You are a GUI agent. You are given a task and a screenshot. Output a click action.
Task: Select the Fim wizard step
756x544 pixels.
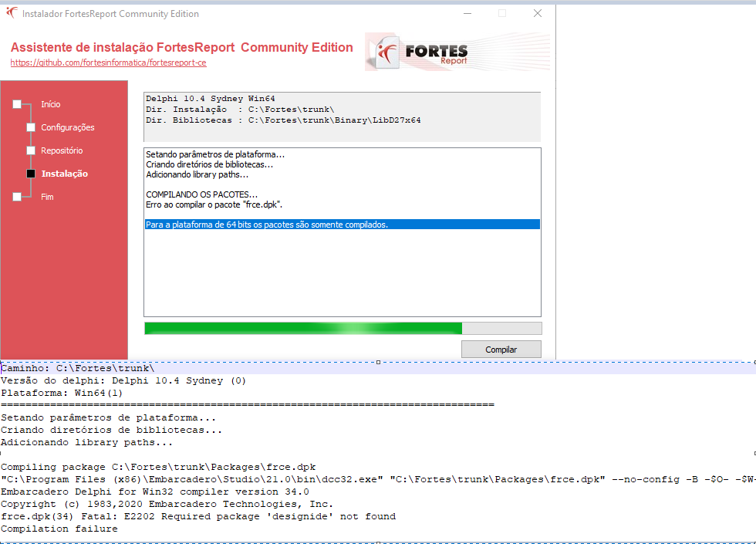pyautogui.click(x=47, y=197)
